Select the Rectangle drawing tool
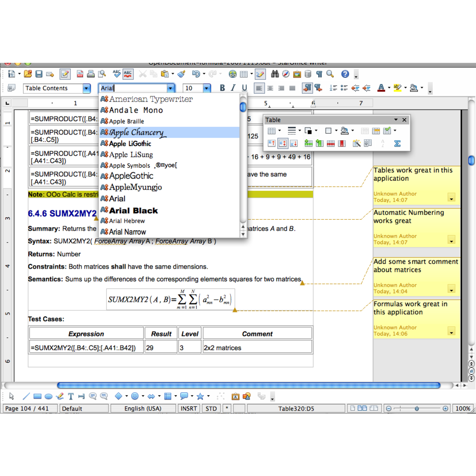The image size is (476, 476). (x=37, y=396)
